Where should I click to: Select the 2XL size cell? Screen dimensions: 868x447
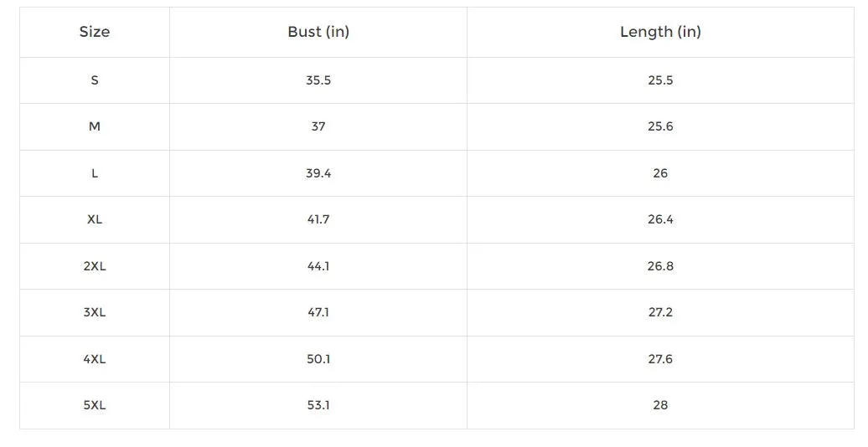click(95, 266)
